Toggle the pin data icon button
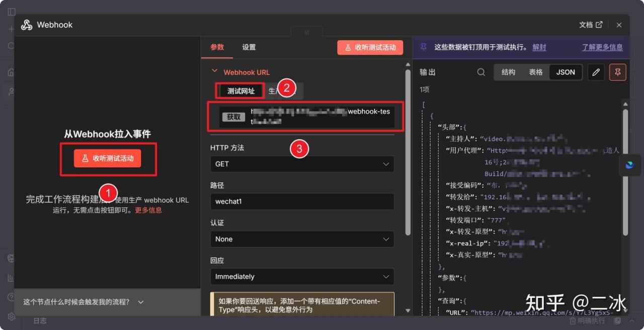The image size is (644, 330). pyautogui.click(x=617, y=72)
